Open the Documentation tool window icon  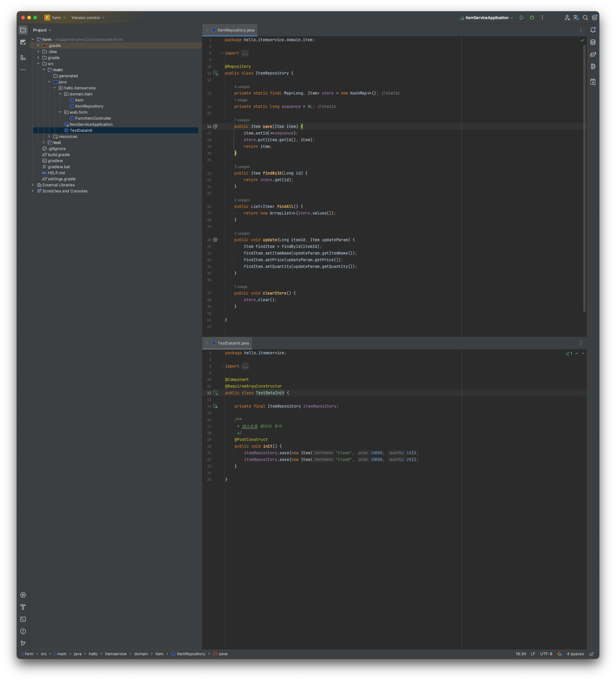[593, 67]
